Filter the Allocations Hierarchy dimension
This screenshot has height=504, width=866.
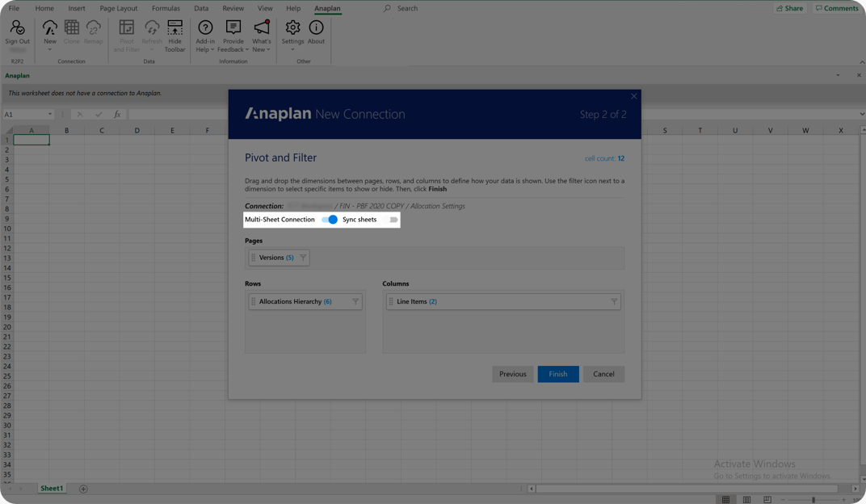pyautogui.click(x=355, y=301)
